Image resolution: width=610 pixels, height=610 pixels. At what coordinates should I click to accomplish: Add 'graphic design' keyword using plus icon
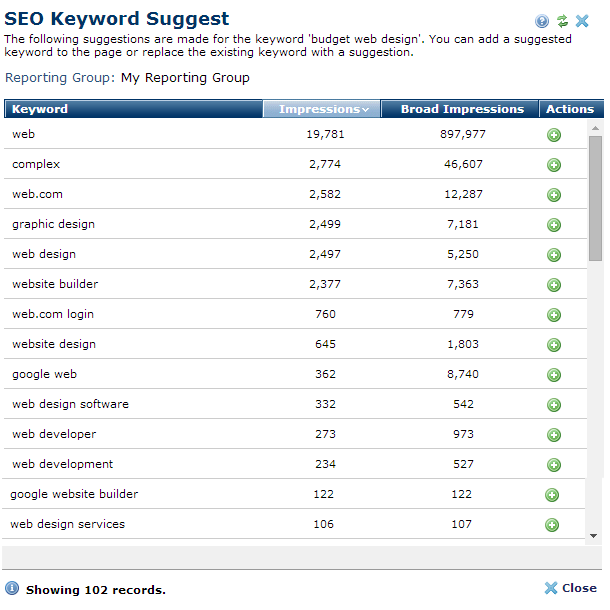(554, 225)
